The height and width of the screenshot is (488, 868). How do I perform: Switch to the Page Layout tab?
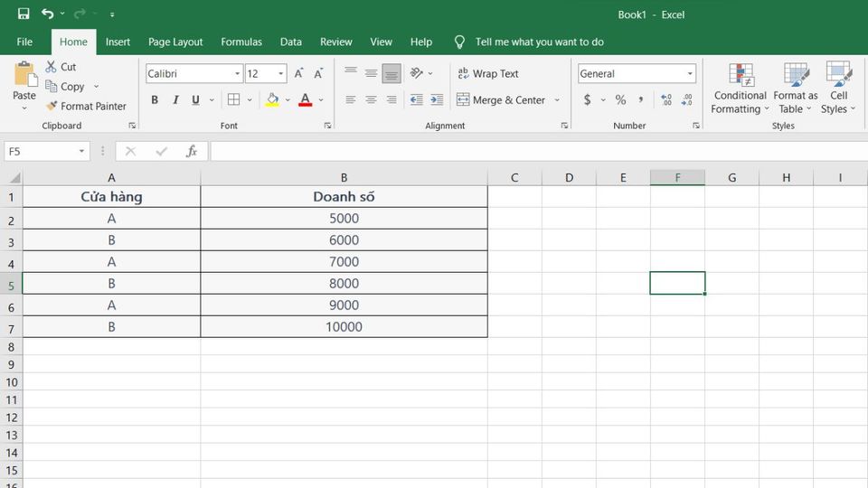pyautogui.click(x=175, y=42)
